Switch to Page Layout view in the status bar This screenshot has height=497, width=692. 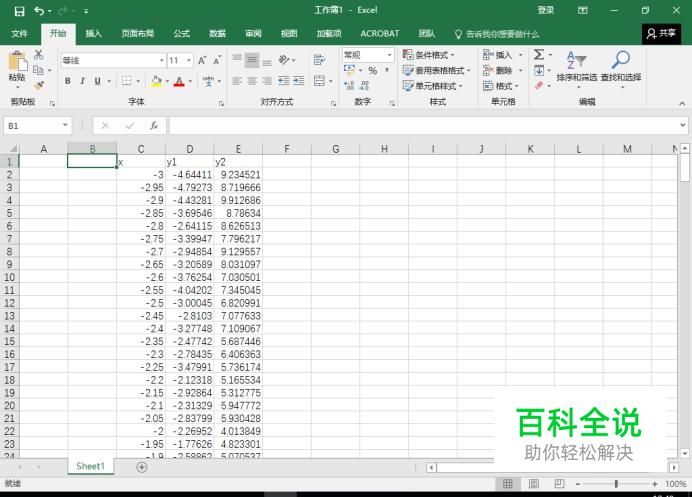(534, 484)
